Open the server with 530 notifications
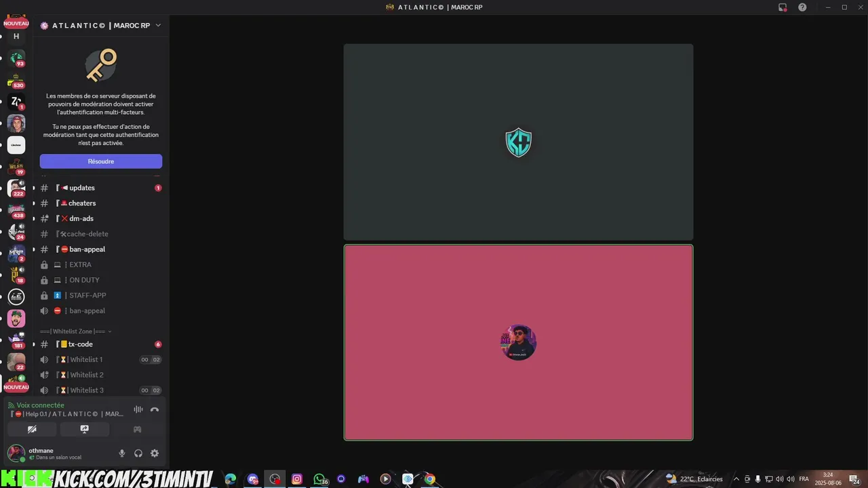Image resolution: width=868 pixels, height=488 pixels. [16, 81]
